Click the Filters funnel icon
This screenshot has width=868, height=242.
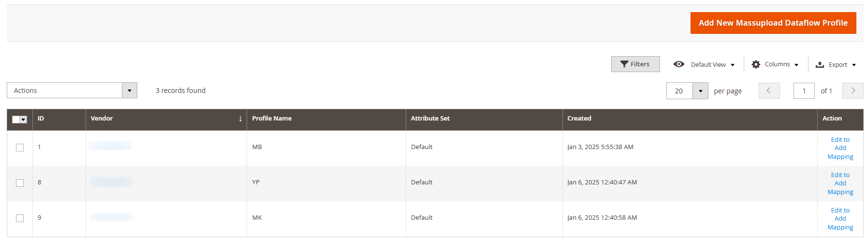tap(624, 64)
